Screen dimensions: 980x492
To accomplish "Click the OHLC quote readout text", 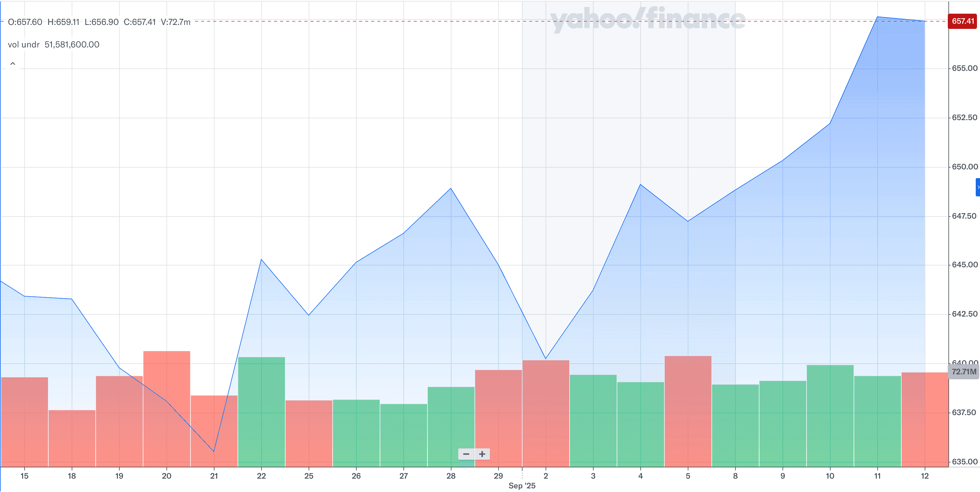I will (x=99, y=22).
